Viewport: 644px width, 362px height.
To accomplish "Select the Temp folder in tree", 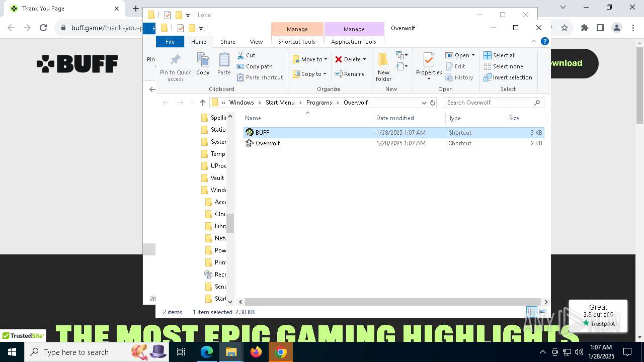I will coord(213,154).
